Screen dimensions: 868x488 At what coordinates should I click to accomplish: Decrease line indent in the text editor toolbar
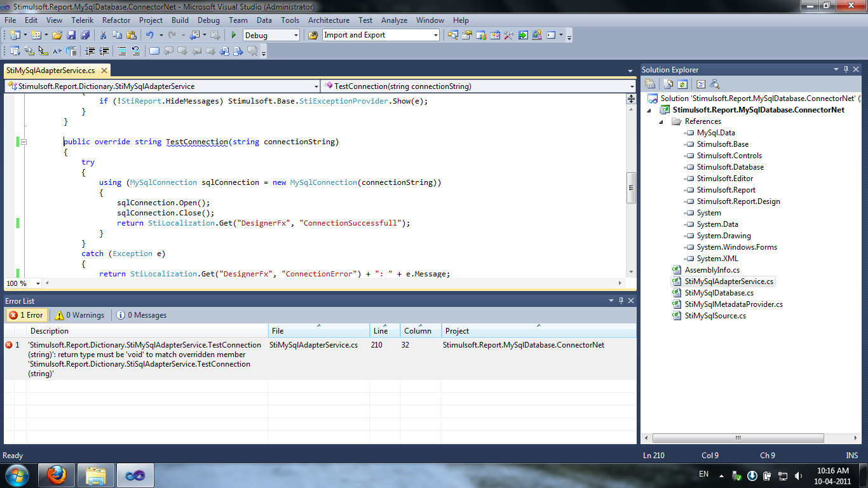[90, 51]
